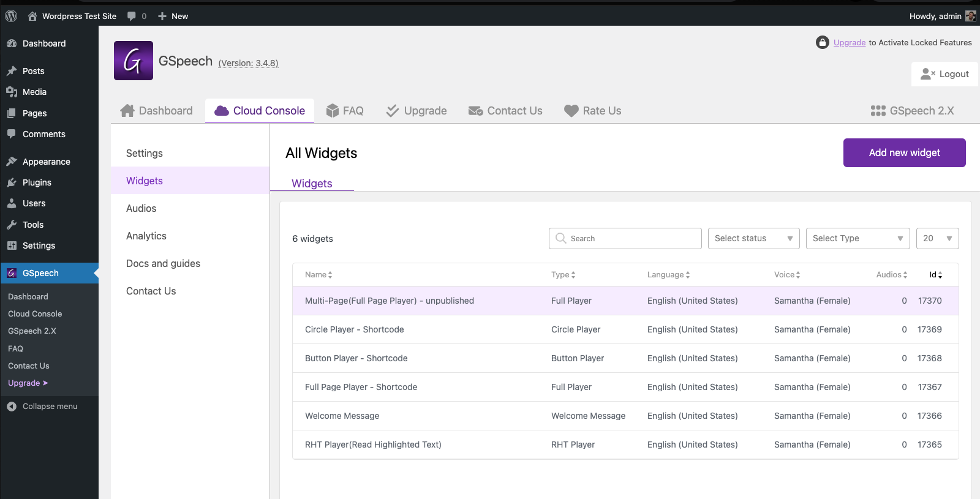
Task: Open GSpeech 2.X in sidebar submenu
Action: [x=32, y=331]
